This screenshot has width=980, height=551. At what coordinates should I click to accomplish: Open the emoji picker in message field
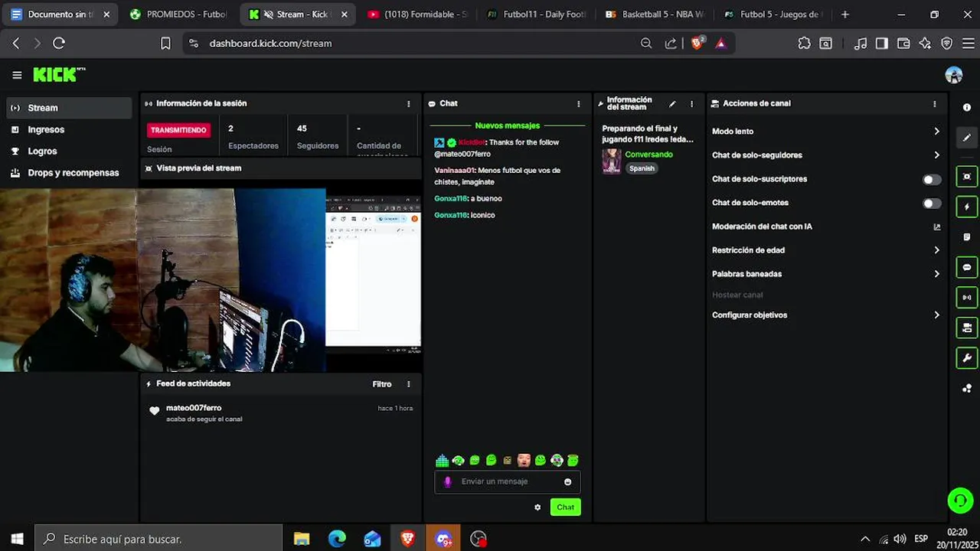point(567,482)
